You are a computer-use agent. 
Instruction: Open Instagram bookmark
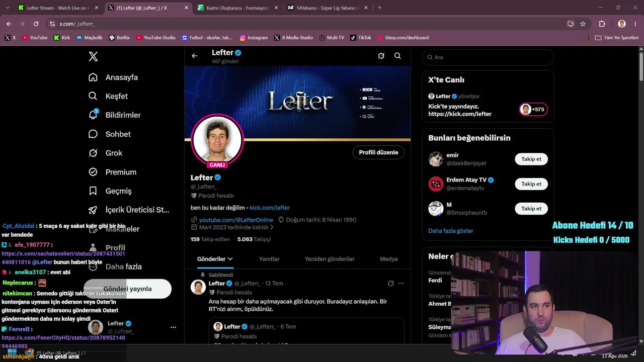pos(254,38)
